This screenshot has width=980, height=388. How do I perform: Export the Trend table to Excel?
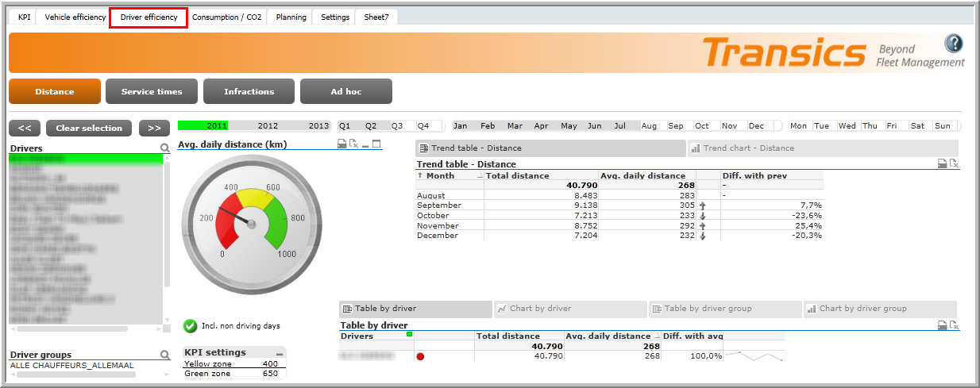coord(955,163)
